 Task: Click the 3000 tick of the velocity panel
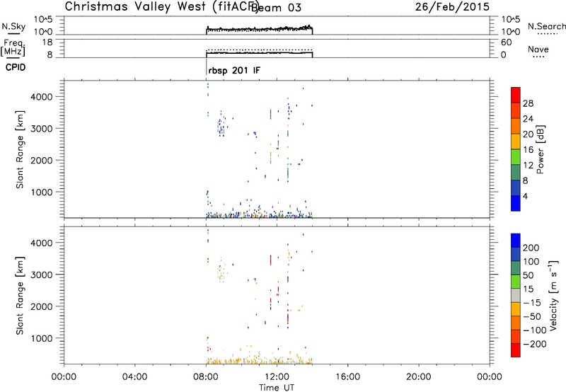(x=41, y=275)
